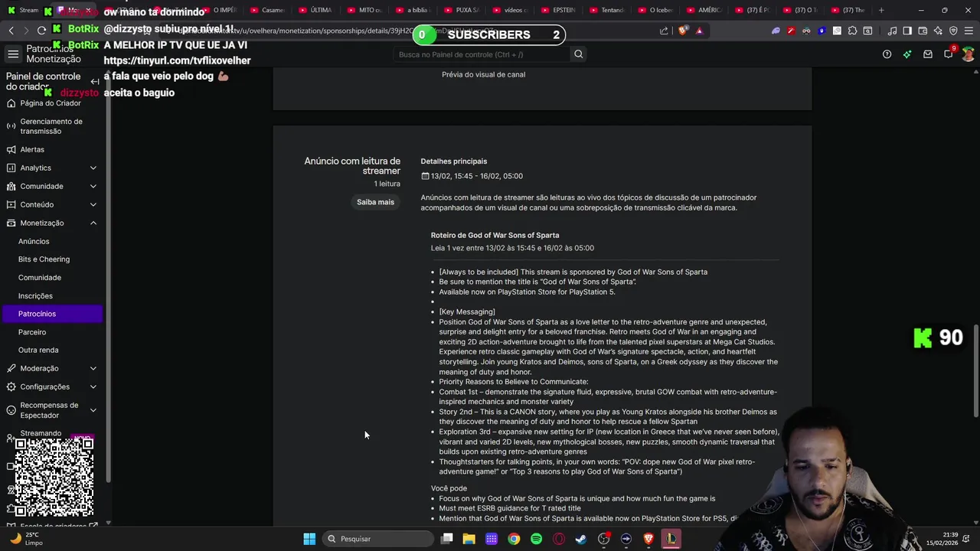Open Anúncios under Monetização

(34, 241)
